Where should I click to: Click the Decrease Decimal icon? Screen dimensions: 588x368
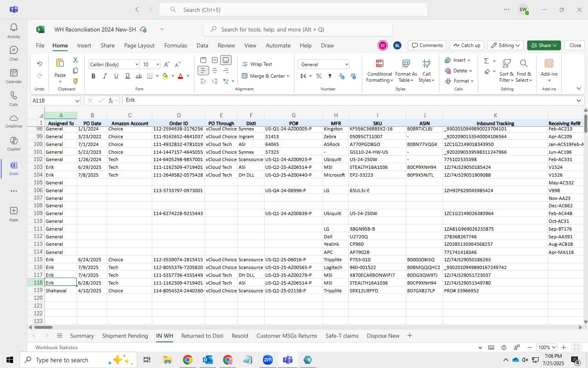(353, 76)
